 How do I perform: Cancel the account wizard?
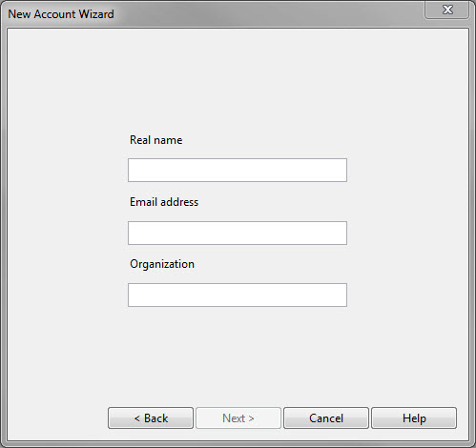(326, 418)
